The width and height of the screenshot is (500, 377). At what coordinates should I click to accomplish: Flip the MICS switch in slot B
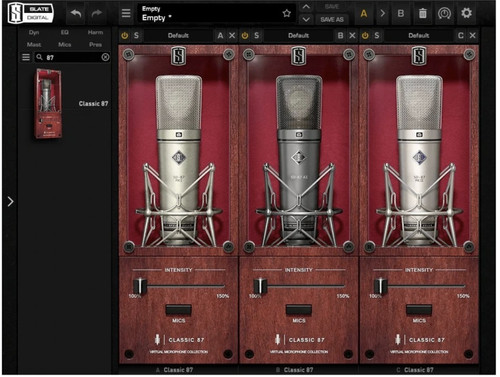299,310
